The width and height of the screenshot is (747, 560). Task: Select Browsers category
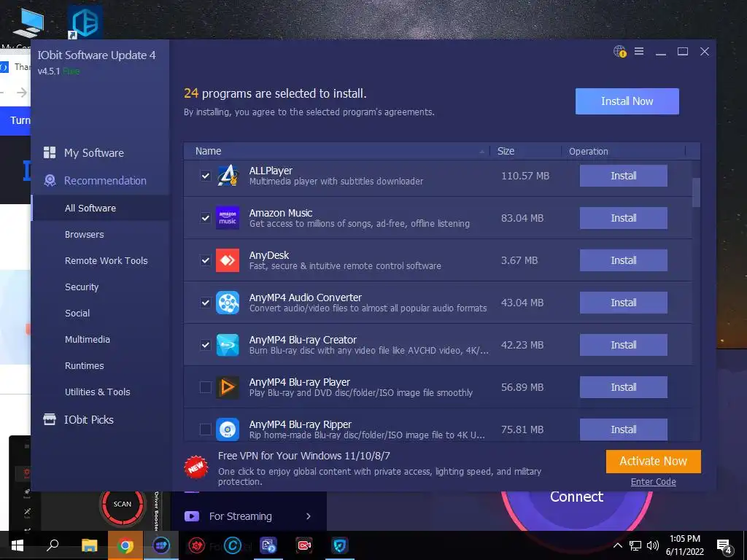100,234
